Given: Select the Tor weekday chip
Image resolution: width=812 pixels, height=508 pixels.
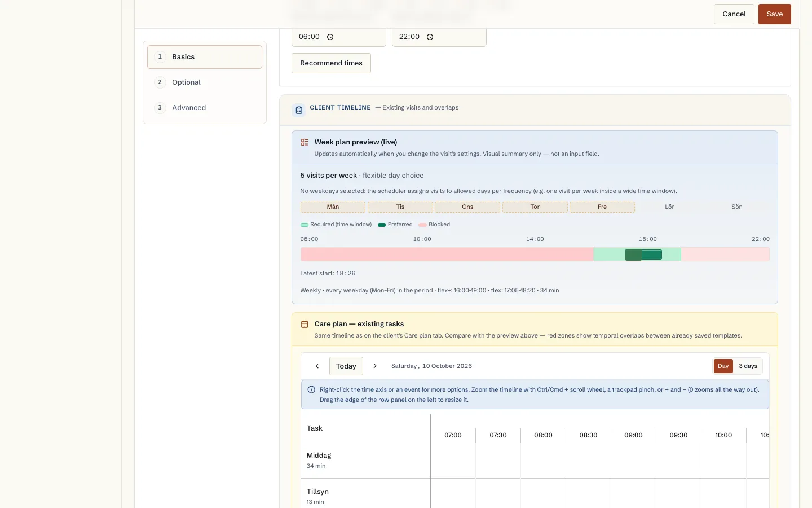Looking at the screenshot, I should pyautogui.click(x=535, y=207).
